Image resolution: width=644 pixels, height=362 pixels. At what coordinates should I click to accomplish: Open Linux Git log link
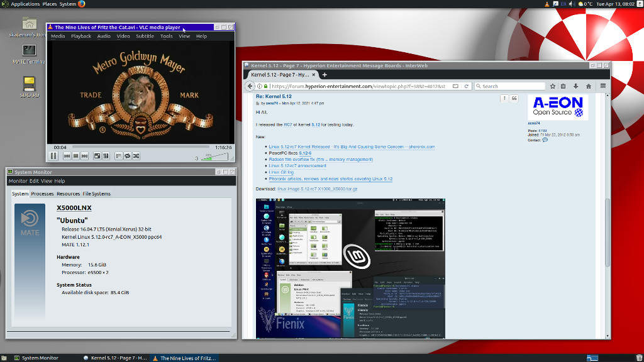point(281,172)
